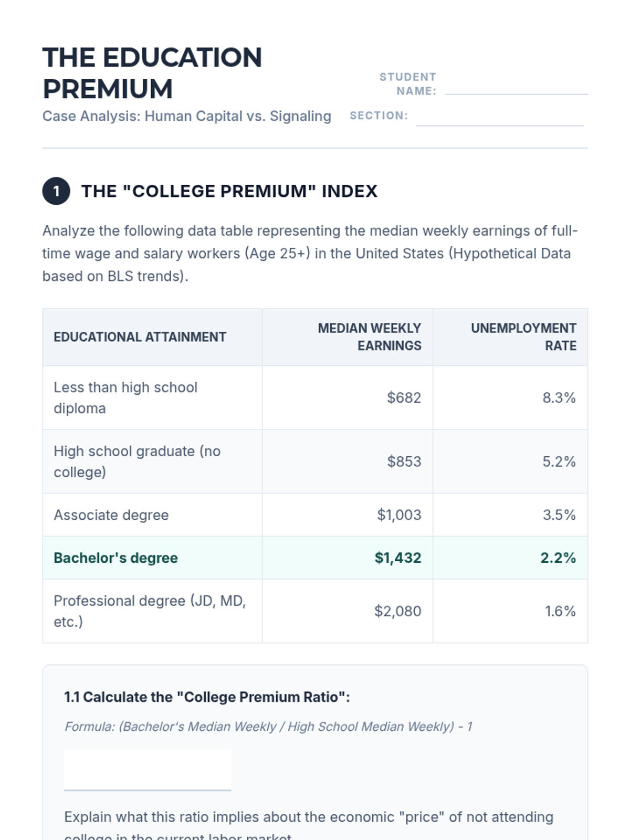Click the $1,432 earnings cell
The width and height of the screenshot is (630, 840).
click(397, 558)
